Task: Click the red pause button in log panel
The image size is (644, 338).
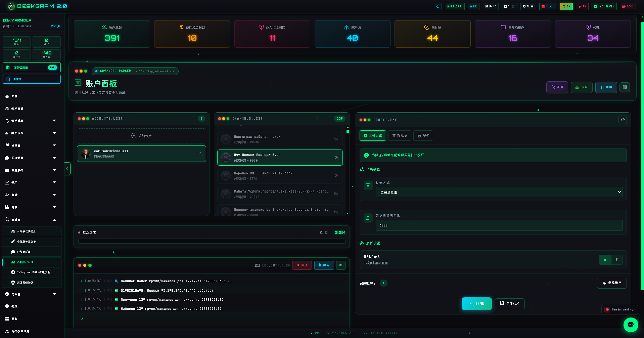Action: (302, 265)
